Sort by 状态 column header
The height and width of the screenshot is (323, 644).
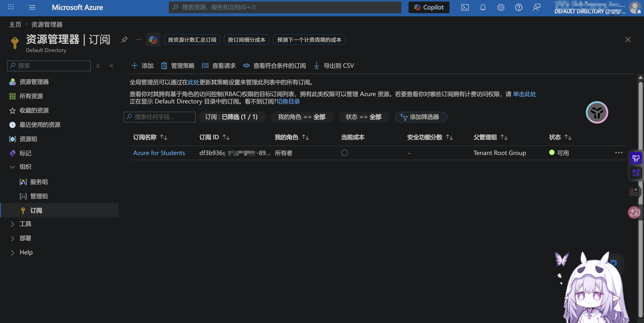pos(560,137)
